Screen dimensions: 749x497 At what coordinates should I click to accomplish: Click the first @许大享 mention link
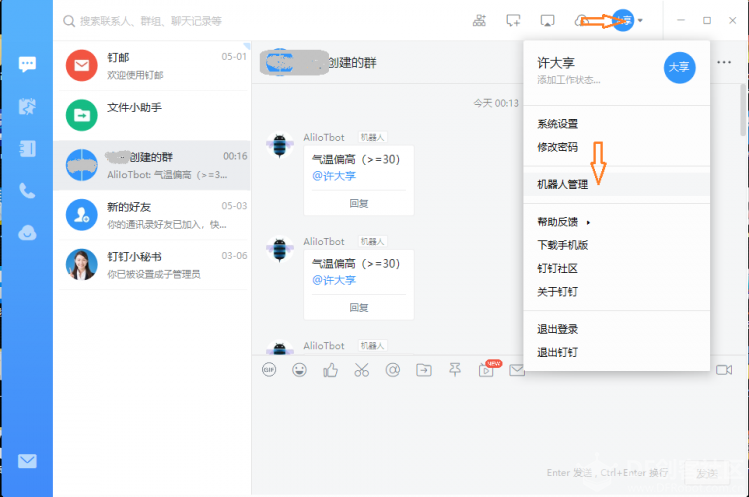tap(334, 176)
